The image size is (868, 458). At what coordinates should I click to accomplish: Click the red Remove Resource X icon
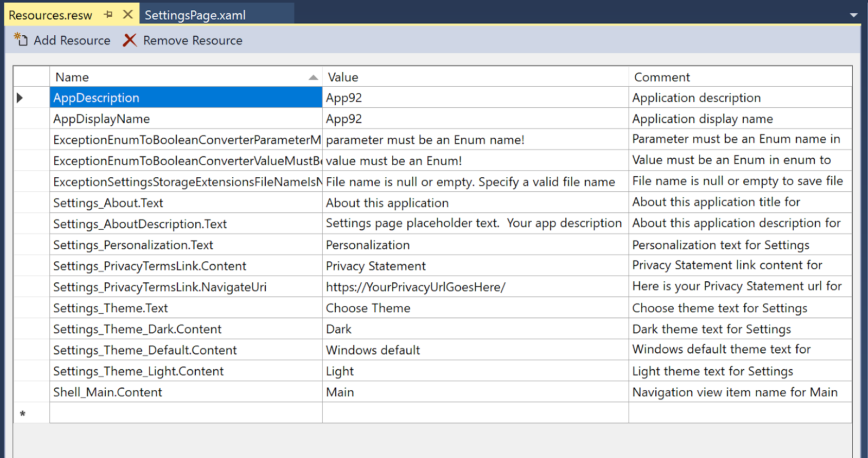tap(130, 40)
